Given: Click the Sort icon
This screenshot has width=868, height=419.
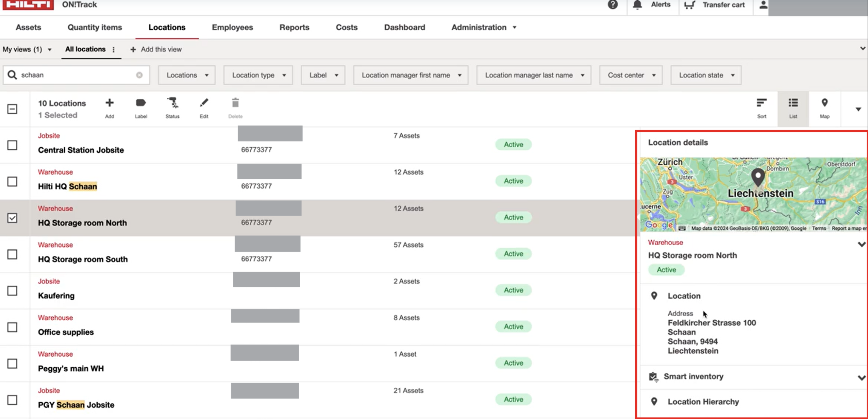Looking at the screenshot, I should (x=762, y=103).
